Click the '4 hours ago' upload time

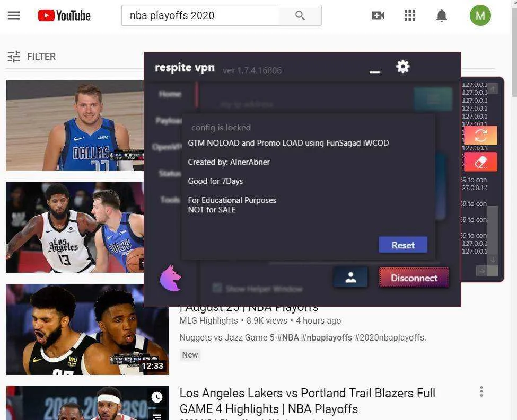[319, 320]
